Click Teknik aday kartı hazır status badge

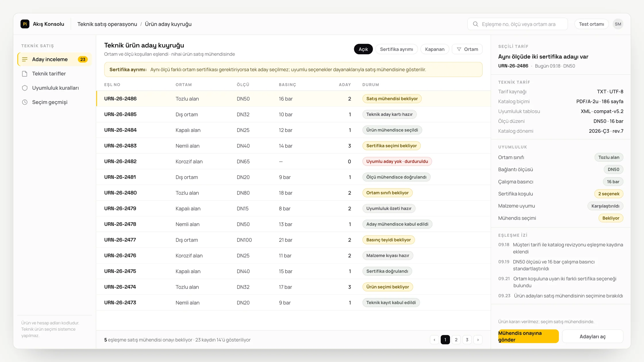(x=389, y=114)
